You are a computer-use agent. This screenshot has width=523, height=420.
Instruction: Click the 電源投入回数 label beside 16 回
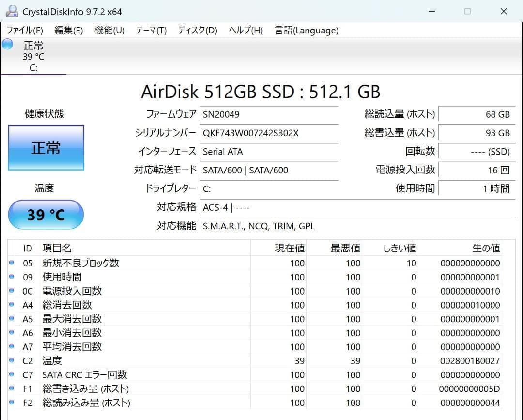click(x=405, y=170)
